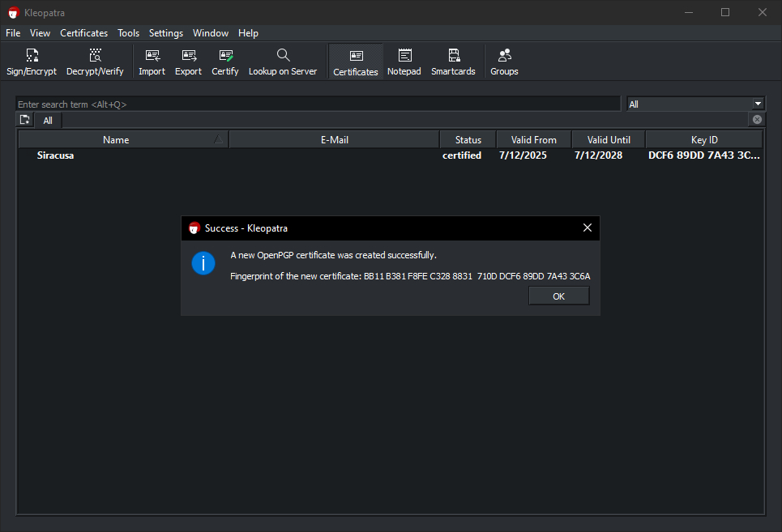Open the Notepad view
Screen dimensions: 782x532
click(404, 62)
